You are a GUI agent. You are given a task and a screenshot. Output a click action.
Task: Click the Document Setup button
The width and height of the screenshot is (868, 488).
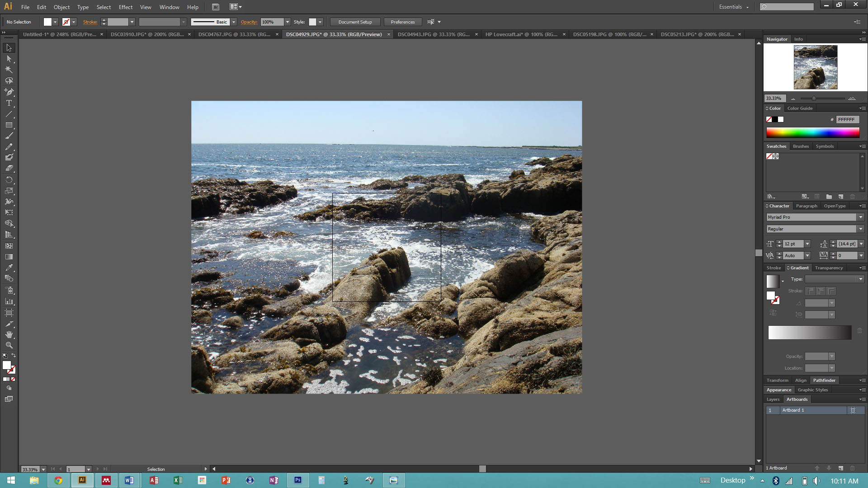[x=355, y=22]
